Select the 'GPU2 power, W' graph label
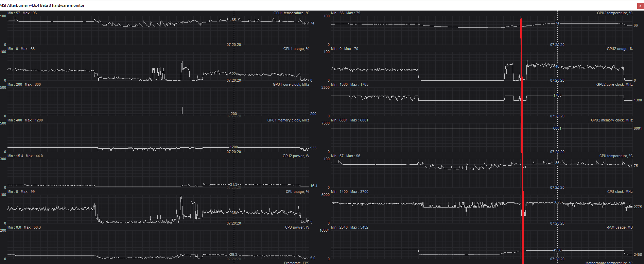 coord(296,156)
